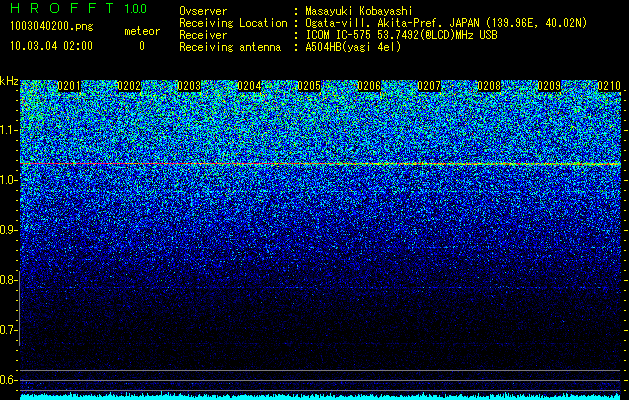This screenshot has height=400, width=629.
Task: Click the observer name Masayuki Kobayashi
Action: tap(359, 11)
